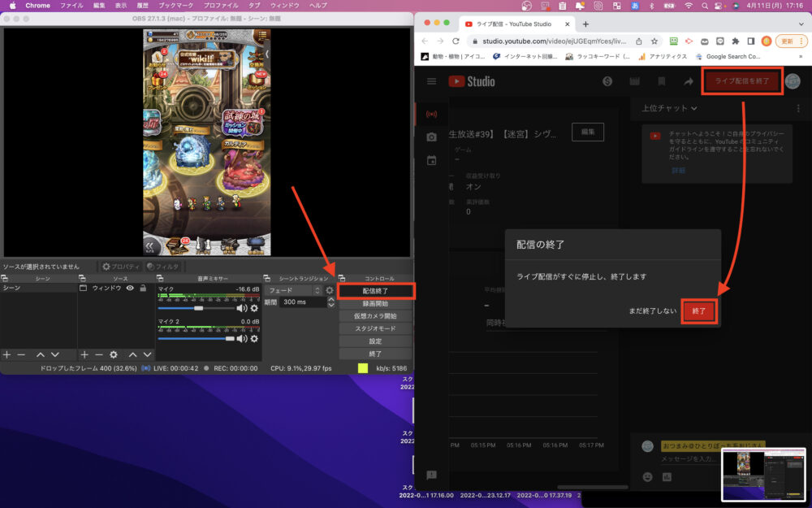
Task: Open source properties gear in ソース toolbar
Action: point(114,354)
